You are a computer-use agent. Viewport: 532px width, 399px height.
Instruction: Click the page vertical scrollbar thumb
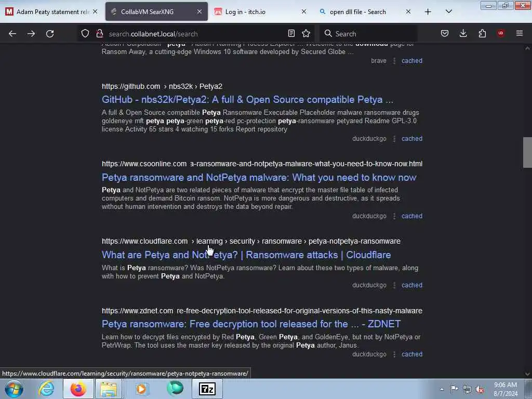click(527, 152)
